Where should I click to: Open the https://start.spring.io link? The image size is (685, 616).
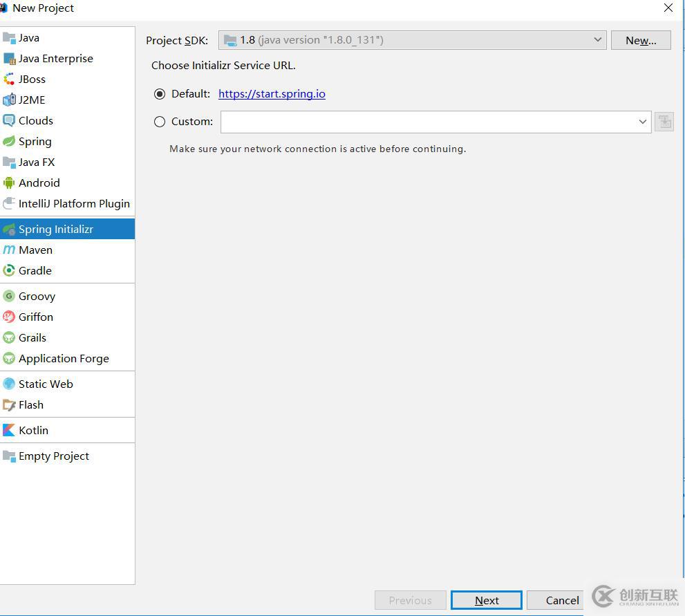click(x=272, y=94)
